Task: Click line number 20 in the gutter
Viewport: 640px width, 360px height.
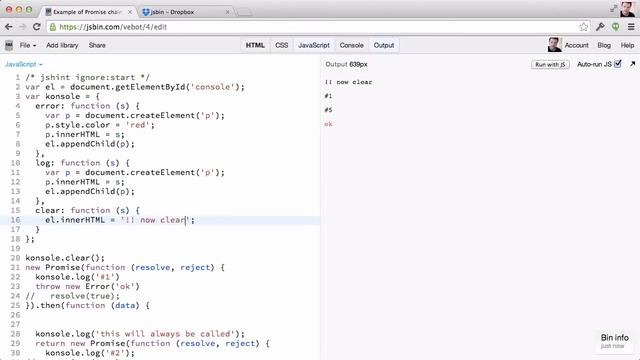Action: click(x=16, y=258)
